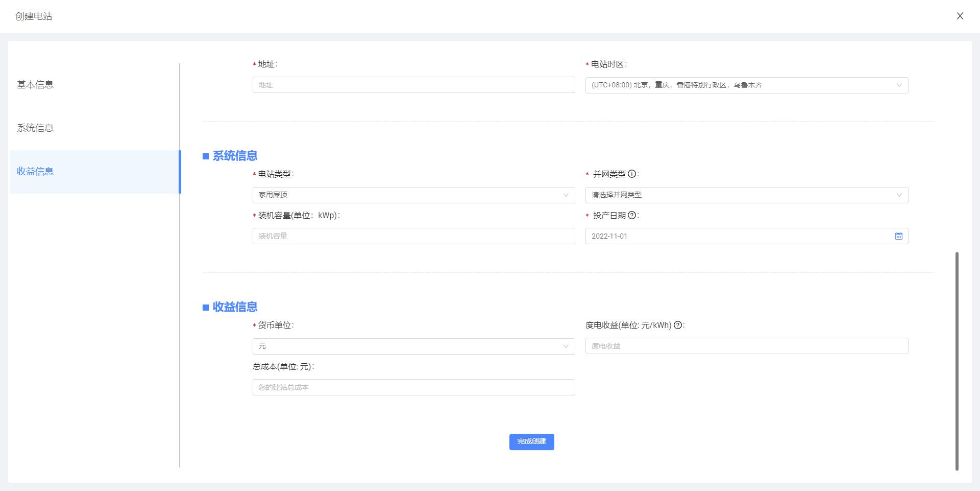980x491 pixels.
Task: Click the info icon beside 并网类型
Action: (632, 174)
